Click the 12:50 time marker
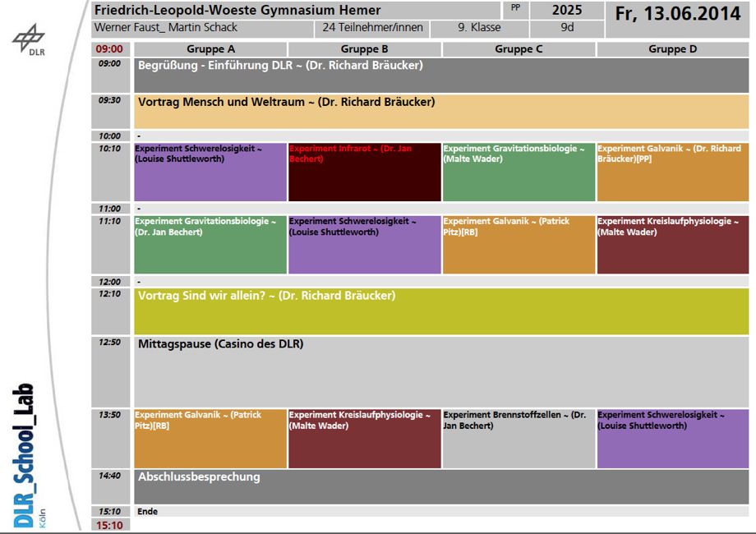This screenshot has width=756, height=534. pos(109,343)
